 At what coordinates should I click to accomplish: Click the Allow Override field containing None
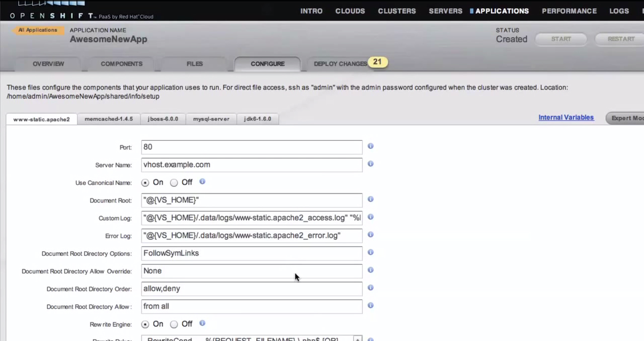point(252,271)
